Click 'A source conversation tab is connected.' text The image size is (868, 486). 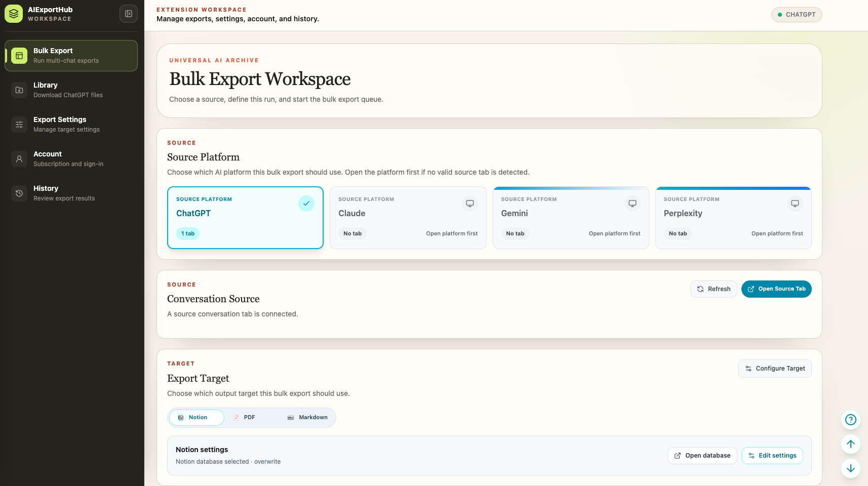coord(232,314)
